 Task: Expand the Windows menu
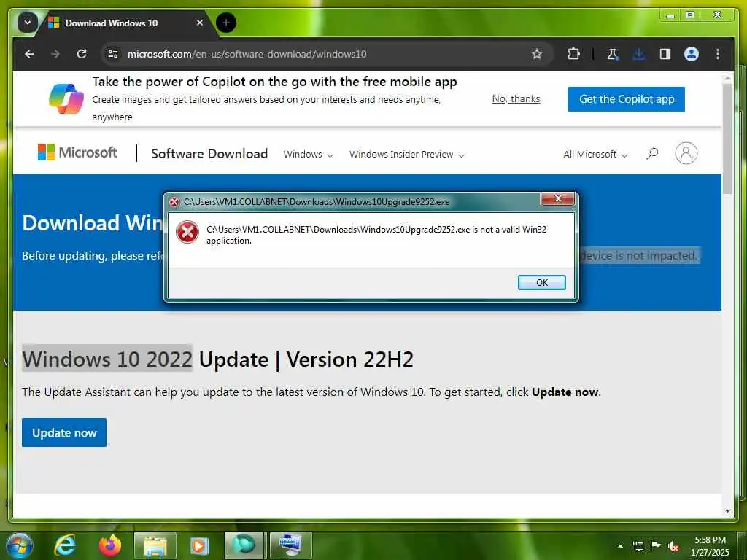tap(308, 155)
